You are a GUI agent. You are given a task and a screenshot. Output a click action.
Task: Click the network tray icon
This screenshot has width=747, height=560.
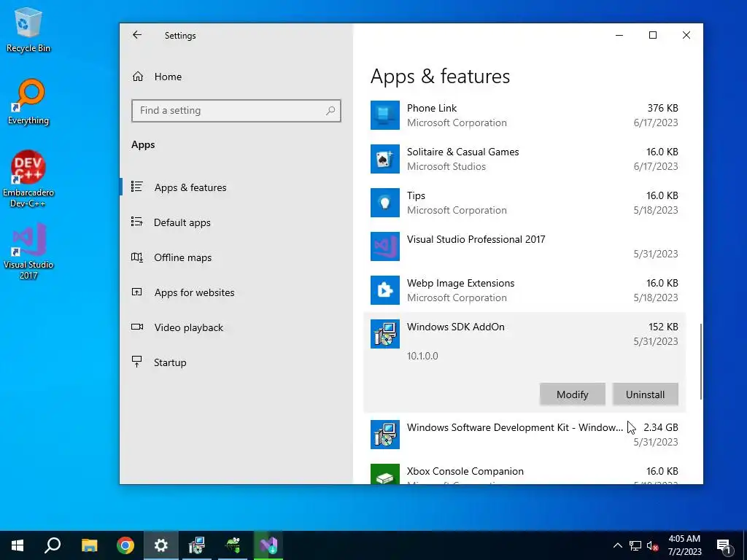click(x=635, y=545)
